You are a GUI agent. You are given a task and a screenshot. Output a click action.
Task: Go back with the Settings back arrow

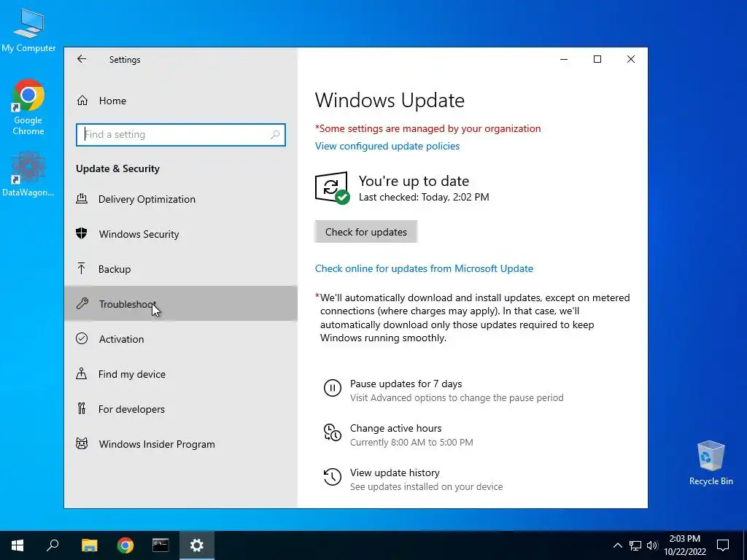[82, 59]
